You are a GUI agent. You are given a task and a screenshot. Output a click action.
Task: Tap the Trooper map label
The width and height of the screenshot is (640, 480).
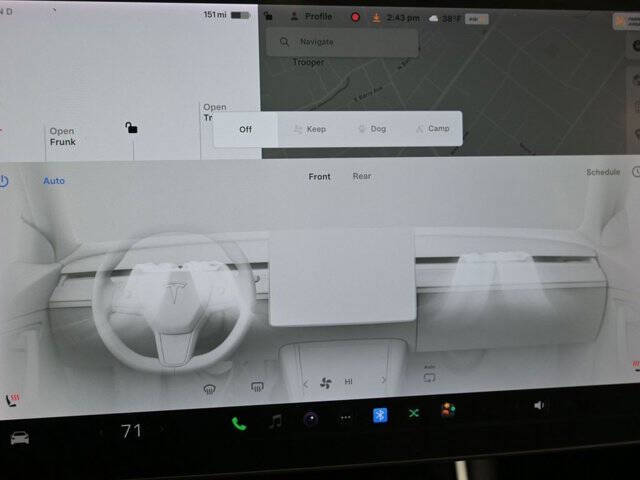tap(309, 62)
